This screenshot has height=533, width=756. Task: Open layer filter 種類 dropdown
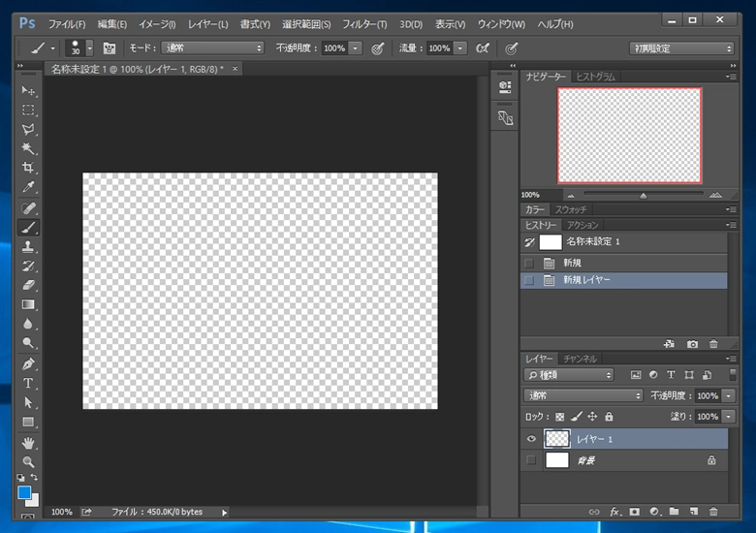click(x=568, y=375)
